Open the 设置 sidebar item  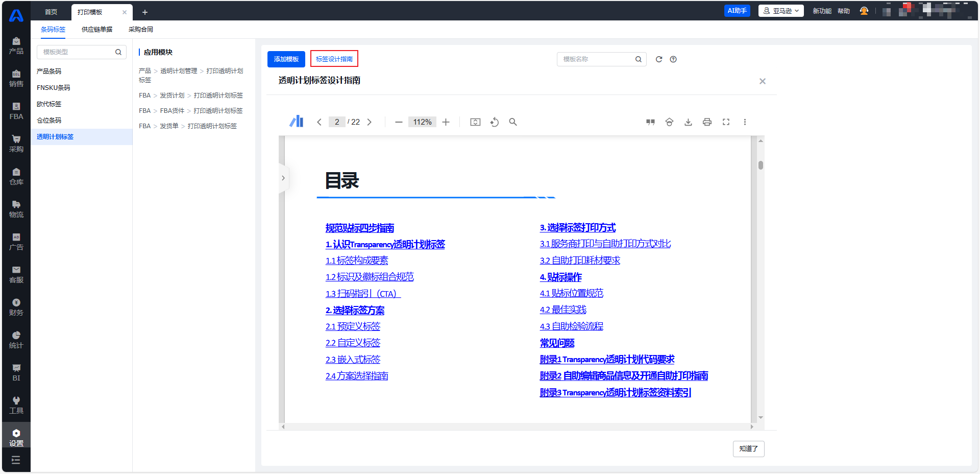tap(16, 437)
